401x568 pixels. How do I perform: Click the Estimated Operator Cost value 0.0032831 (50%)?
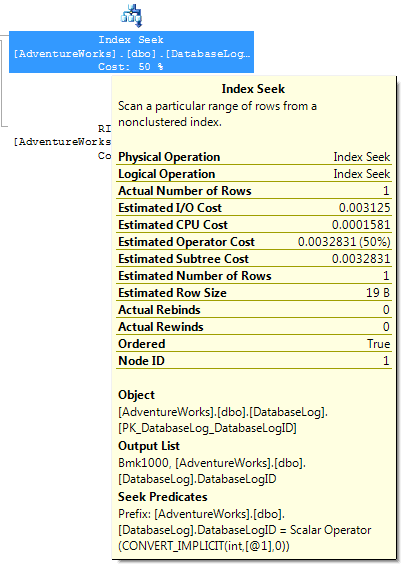(344, 242)
